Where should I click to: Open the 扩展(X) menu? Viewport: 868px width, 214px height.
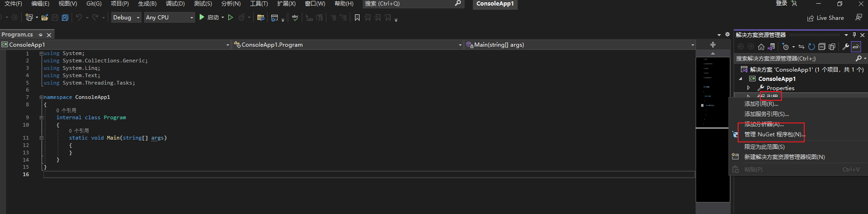coord(286,4)
